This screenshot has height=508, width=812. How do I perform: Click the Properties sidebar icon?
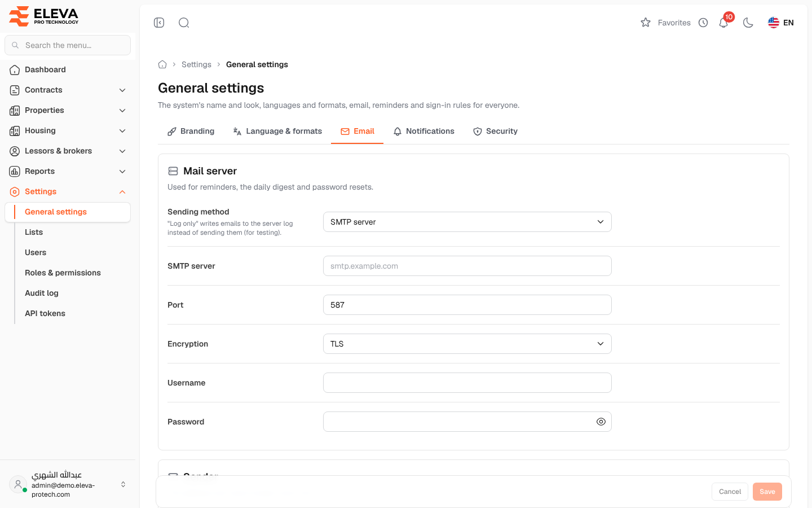pos(15,110)
